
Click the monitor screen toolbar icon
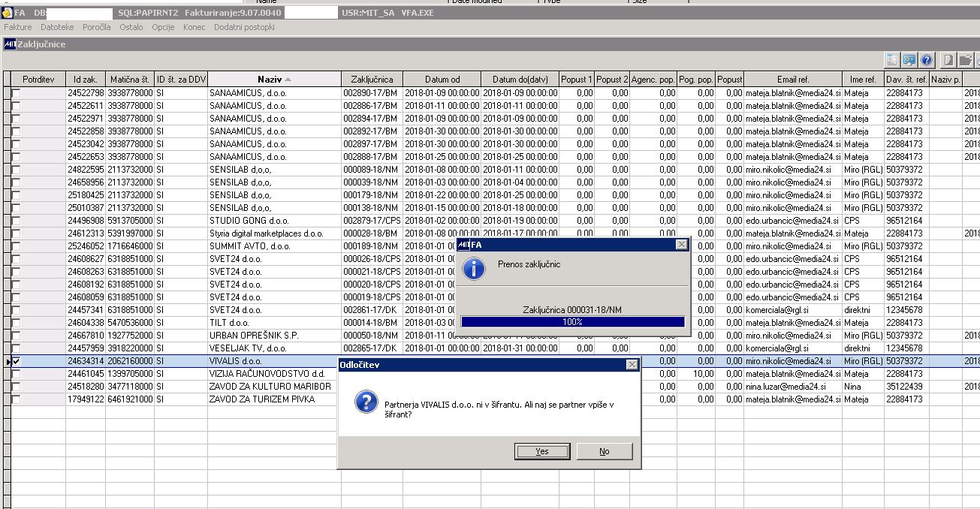tap(909, 61)
